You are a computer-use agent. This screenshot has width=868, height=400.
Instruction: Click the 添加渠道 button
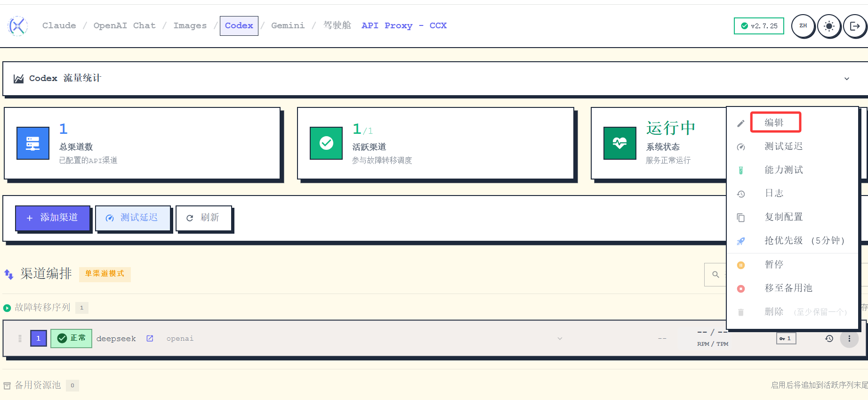53,218
